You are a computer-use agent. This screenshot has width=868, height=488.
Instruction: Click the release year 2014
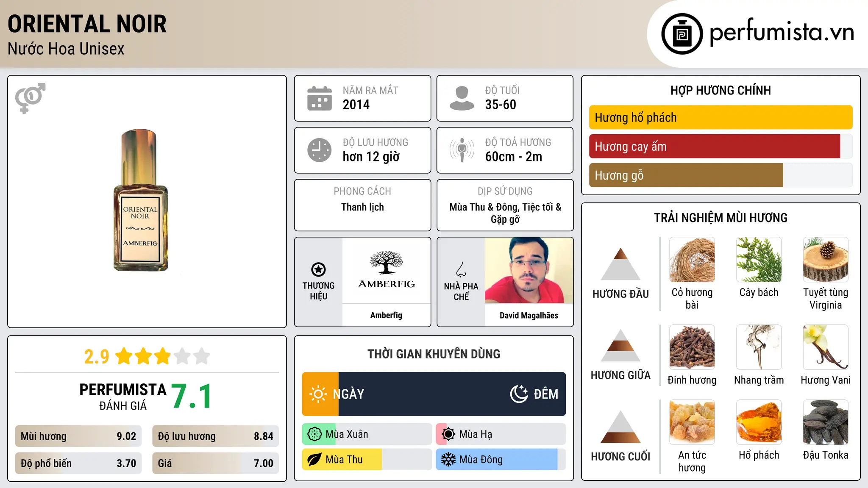pos(356,105)
